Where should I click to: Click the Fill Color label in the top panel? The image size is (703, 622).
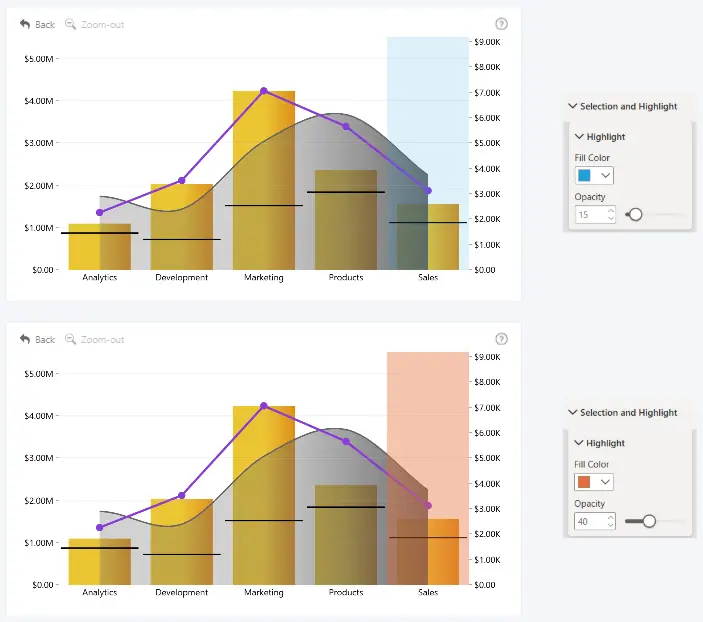coord(592,158)
